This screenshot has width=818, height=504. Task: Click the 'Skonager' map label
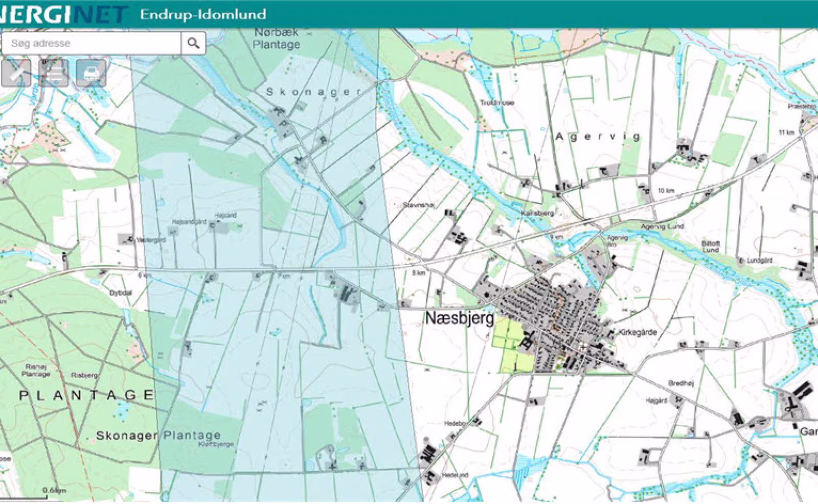tap(313, 92)
